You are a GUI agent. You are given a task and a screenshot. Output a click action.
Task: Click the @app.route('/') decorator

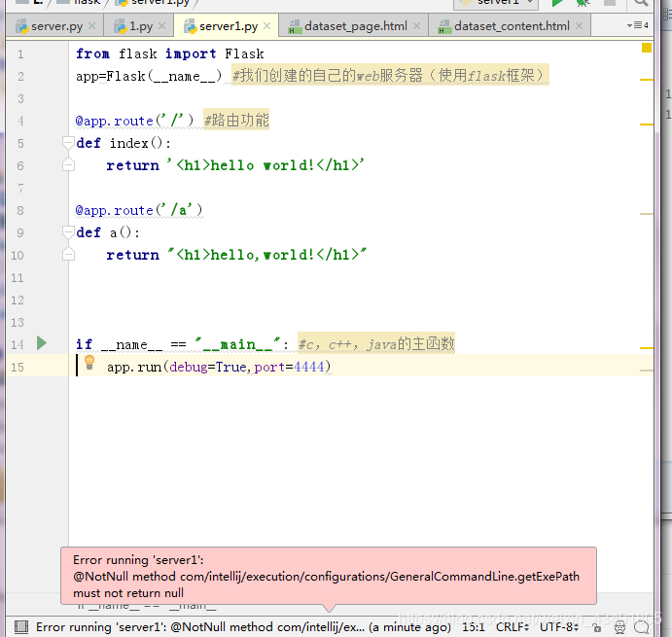point(134,121)
